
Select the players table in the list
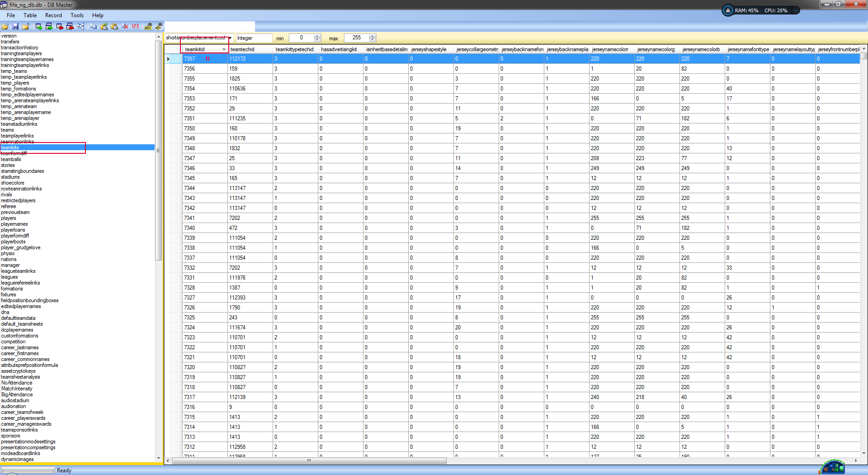9,218
